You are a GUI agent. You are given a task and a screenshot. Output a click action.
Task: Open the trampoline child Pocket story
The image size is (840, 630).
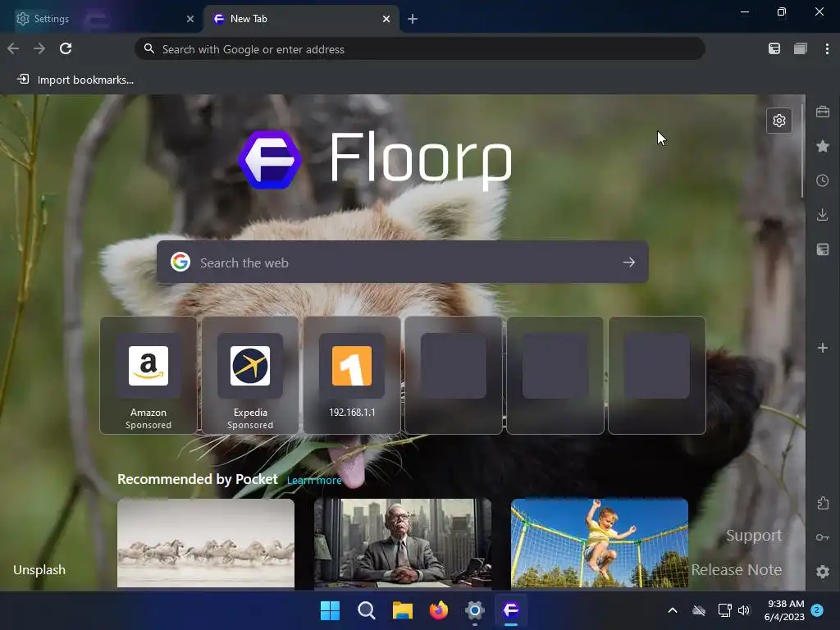pos(600,543)
